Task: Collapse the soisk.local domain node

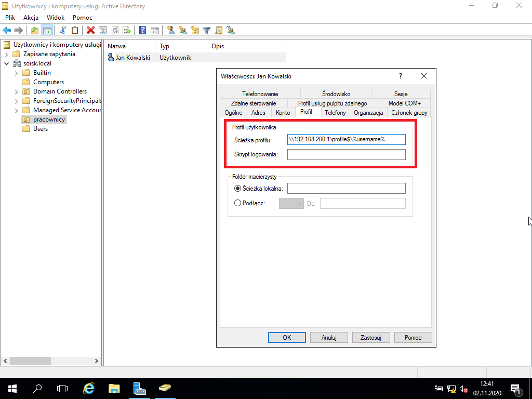Action: point(6,63)
